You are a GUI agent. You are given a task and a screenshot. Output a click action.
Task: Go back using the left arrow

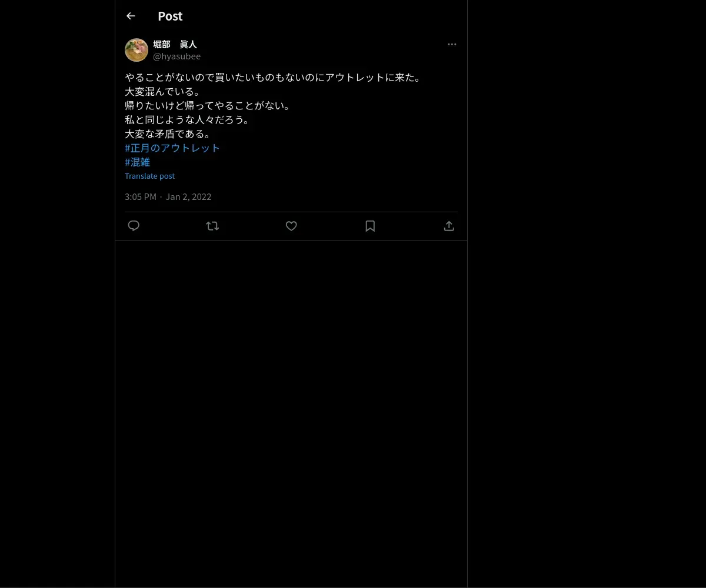(x=131, y=16)
